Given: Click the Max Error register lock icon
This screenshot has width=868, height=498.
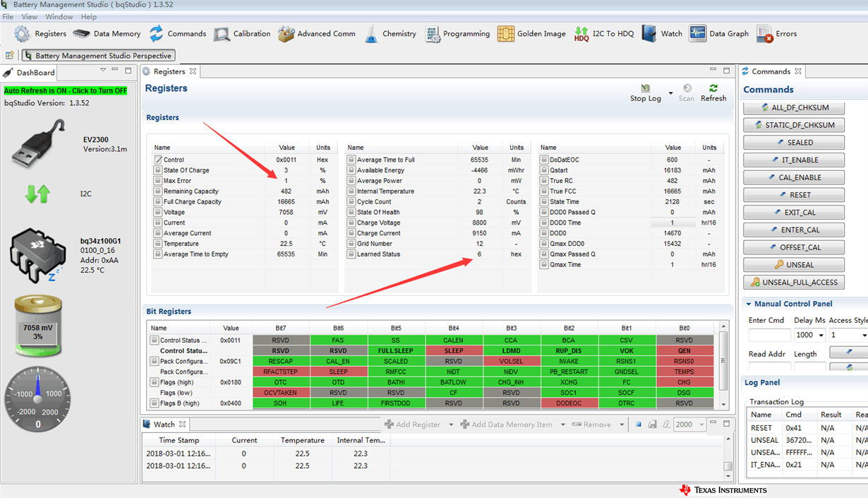Looking at the screenshot, I should pos(158,181).
